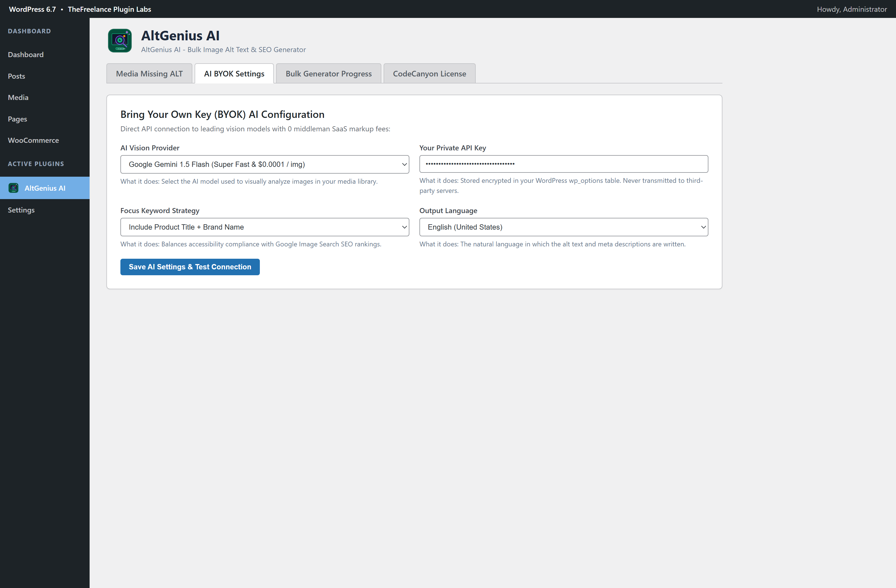Click the 'Balances accessibility compliance' help text
This screenshot has height=588, width=896.
(x=251, y=244)
